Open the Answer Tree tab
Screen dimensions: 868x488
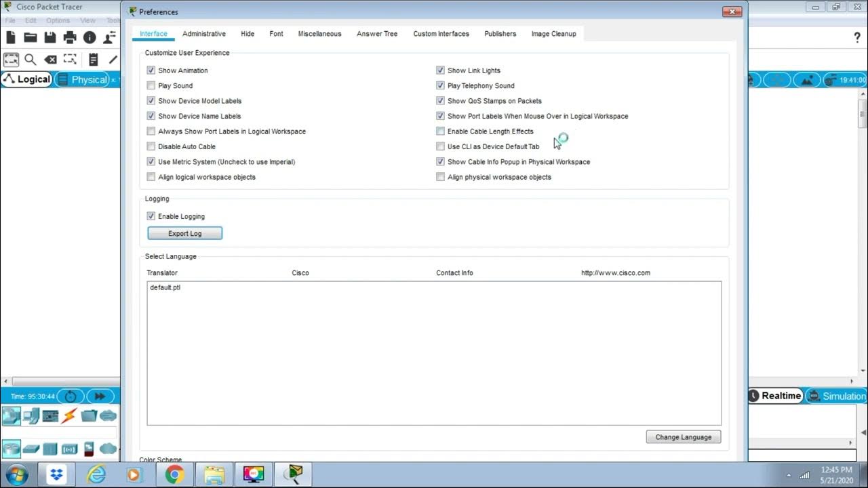click(377, 34)
